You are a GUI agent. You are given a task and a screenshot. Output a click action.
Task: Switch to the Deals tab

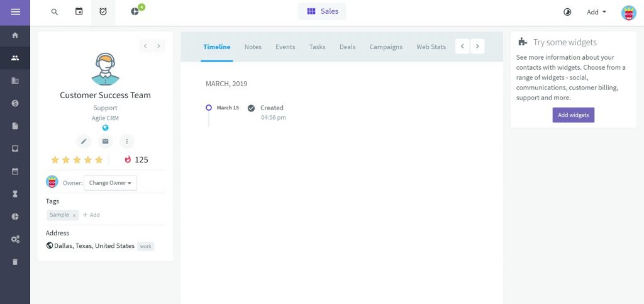(347, 47)
